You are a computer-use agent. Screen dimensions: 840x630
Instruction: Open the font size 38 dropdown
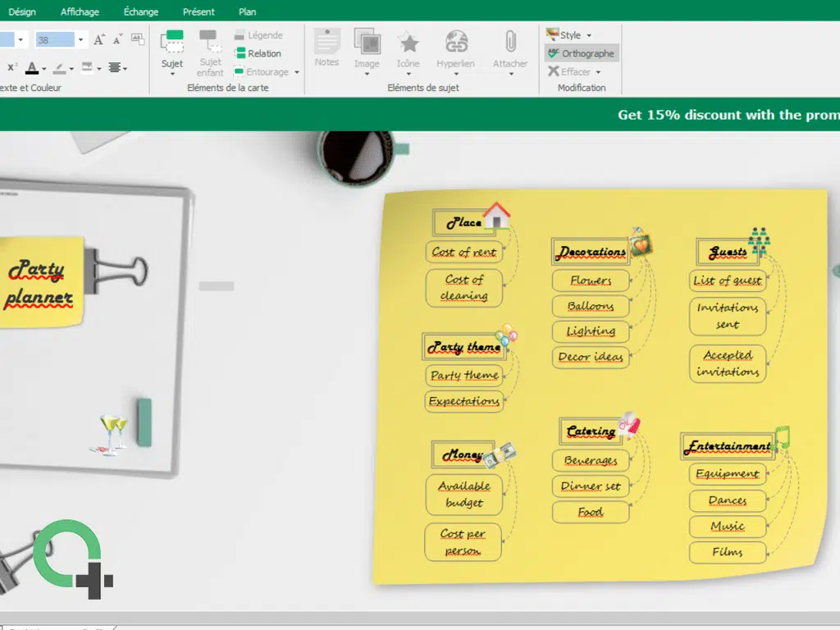80,39
